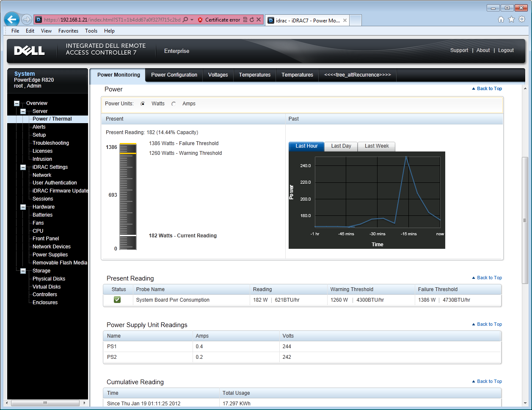The height and width of the screenshot is (410, 532).
Task: Open the browser Home icon
Action: (501, 19)
